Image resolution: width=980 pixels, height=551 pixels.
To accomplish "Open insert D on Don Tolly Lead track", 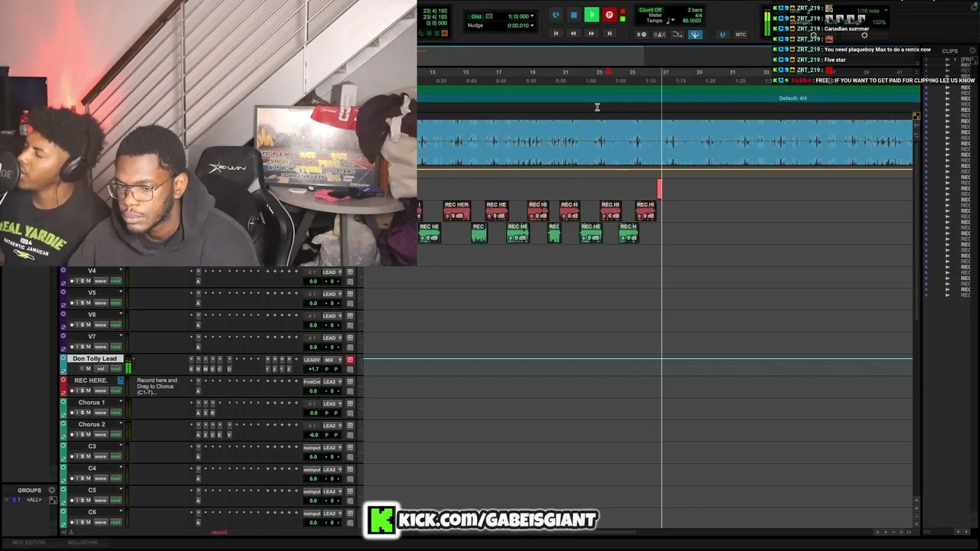I will (x=229, y=369).
